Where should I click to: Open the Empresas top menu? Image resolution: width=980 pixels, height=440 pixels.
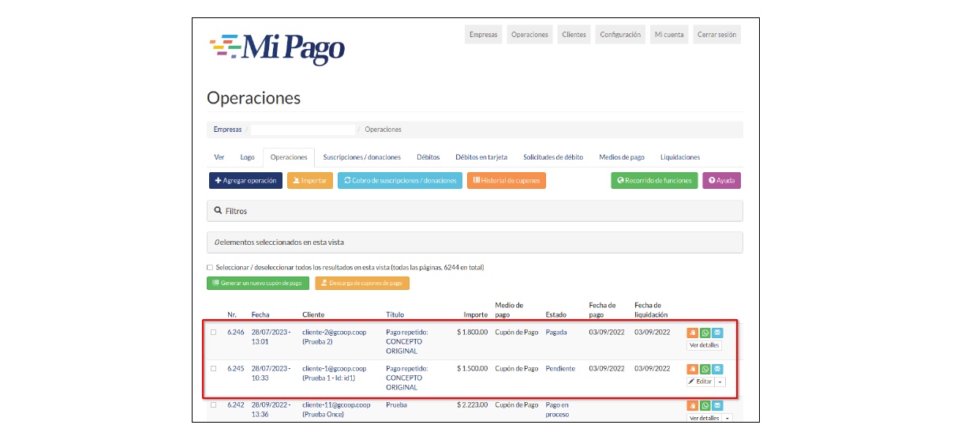tap(483, 35)
